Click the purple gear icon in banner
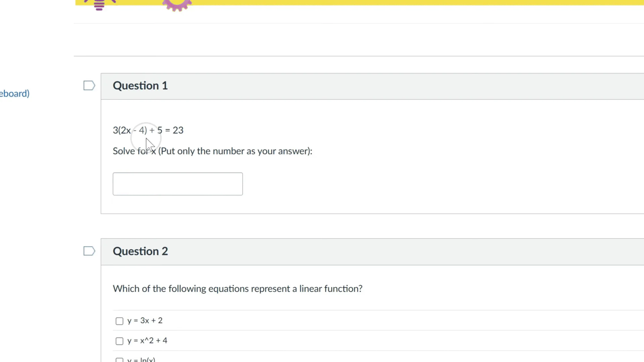This screenshot has width=644, height=362. pyautogui.click(x=177, y=5)
